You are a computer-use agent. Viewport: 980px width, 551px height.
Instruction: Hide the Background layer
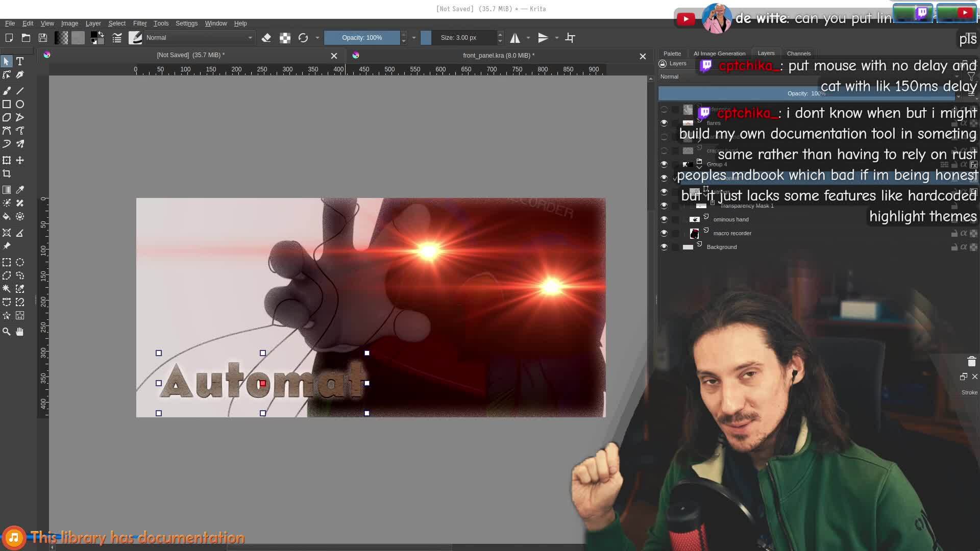[x=664, y=247]
